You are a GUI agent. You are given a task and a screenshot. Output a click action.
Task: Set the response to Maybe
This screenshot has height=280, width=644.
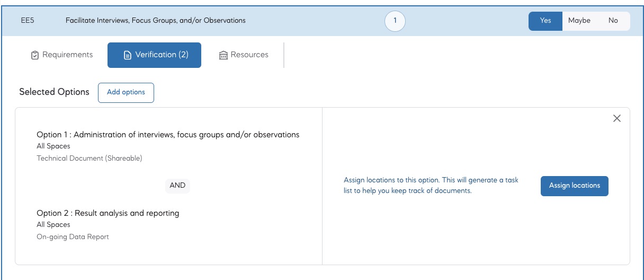point(579,21)
